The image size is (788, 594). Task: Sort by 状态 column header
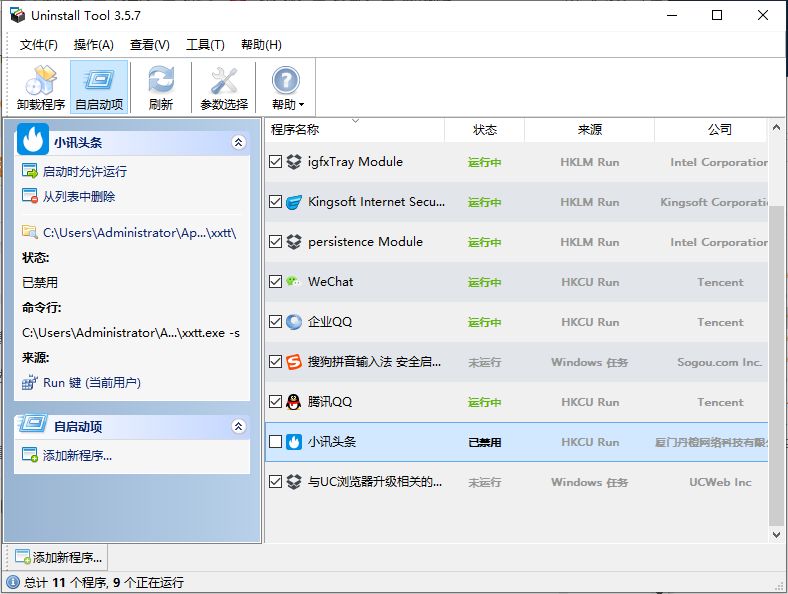[484, 130]
